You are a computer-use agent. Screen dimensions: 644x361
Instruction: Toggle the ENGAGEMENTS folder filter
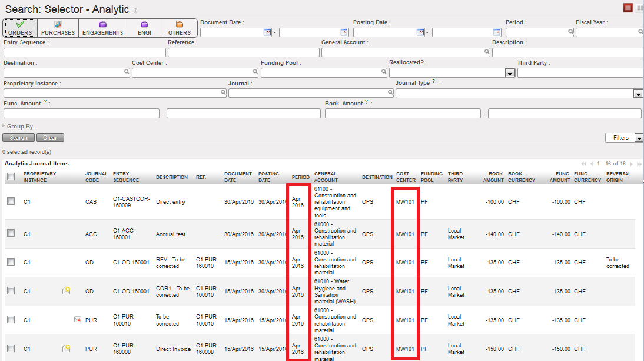pos(102,28)
